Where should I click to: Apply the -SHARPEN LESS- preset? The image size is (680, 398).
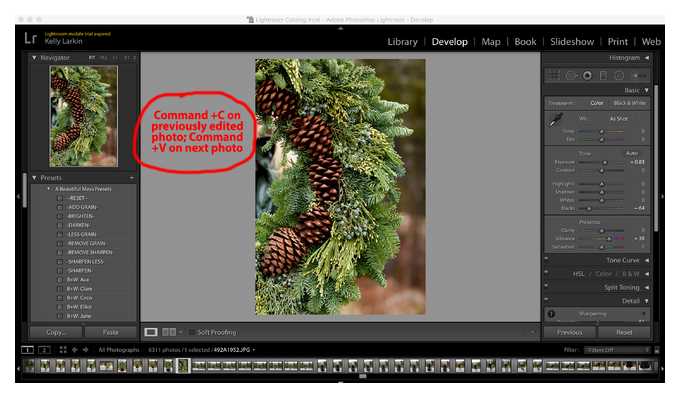[x=85, y=261]
